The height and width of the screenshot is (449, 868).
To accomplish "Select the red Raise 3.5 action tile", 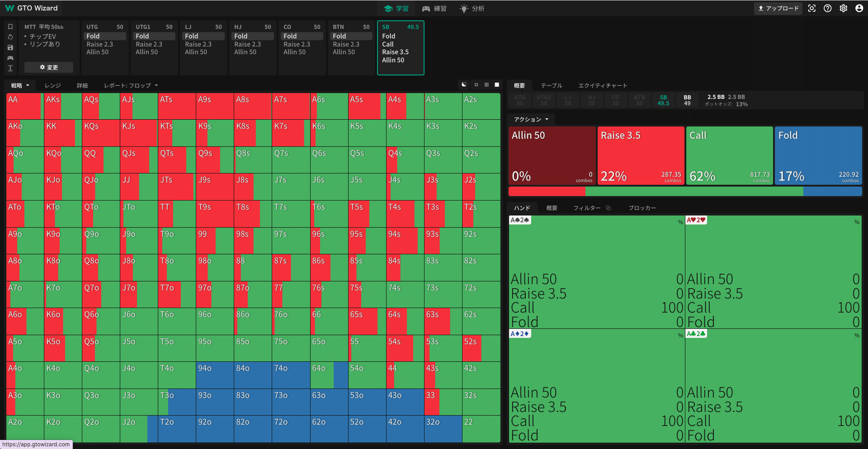I will click(641, 155).
